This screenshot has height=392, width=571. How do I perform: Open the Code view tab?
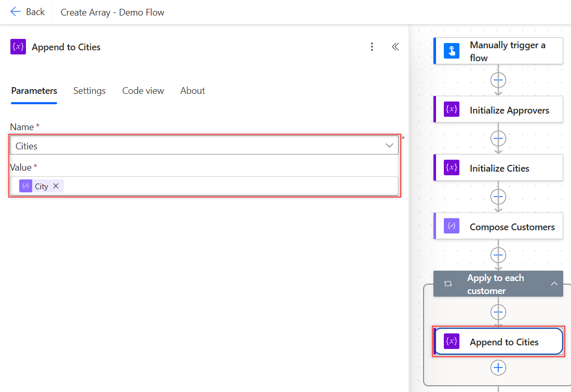click(143, 91)
